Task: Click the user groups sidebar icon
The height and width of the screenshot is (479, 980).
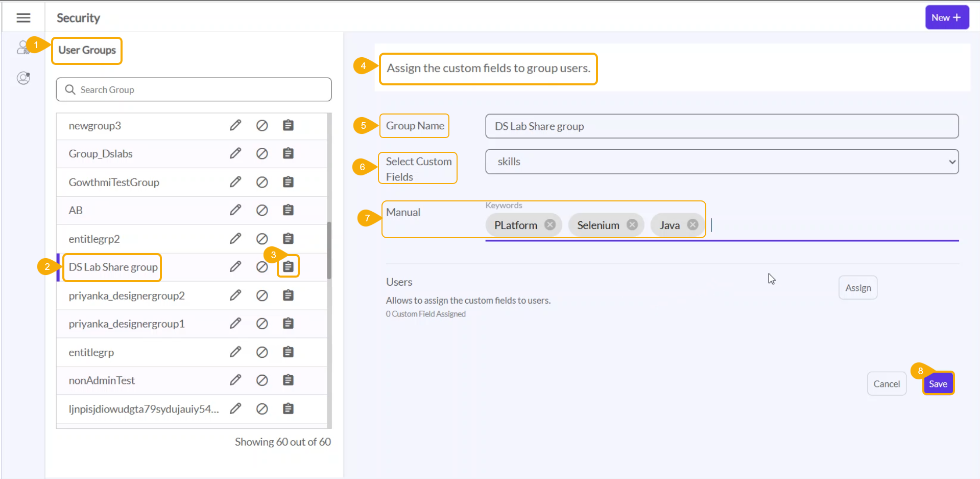Action: [x=23, y=48]
